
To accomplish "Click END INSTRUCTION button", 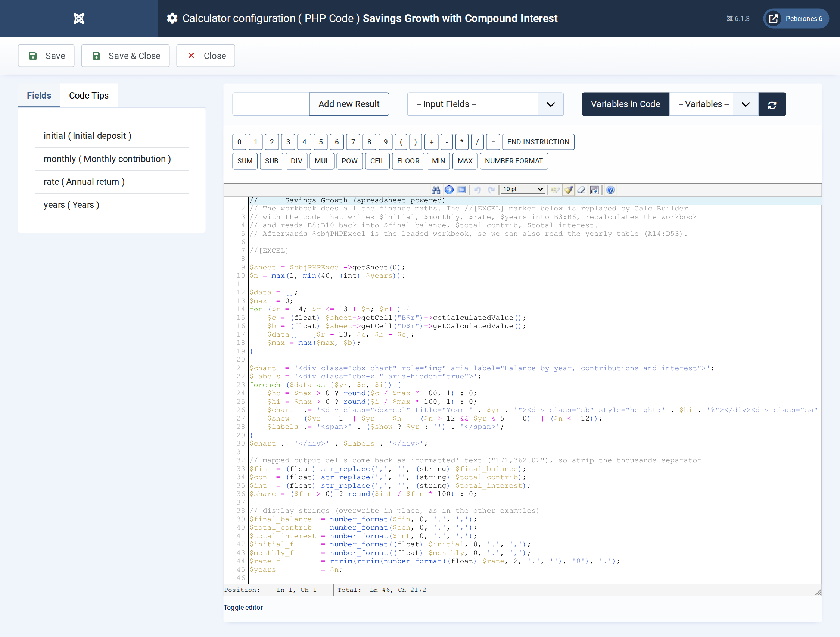I will (x=538, y=142).
